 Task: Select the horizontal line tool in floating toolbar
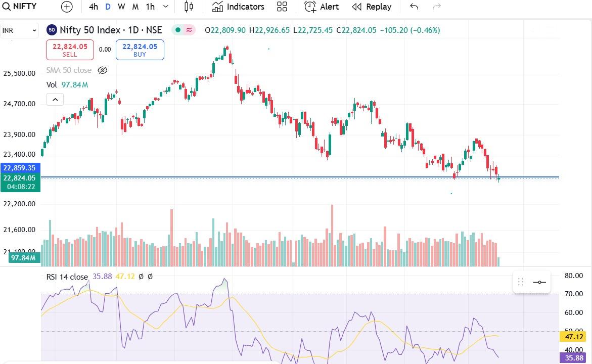click(x=539, y=282)
